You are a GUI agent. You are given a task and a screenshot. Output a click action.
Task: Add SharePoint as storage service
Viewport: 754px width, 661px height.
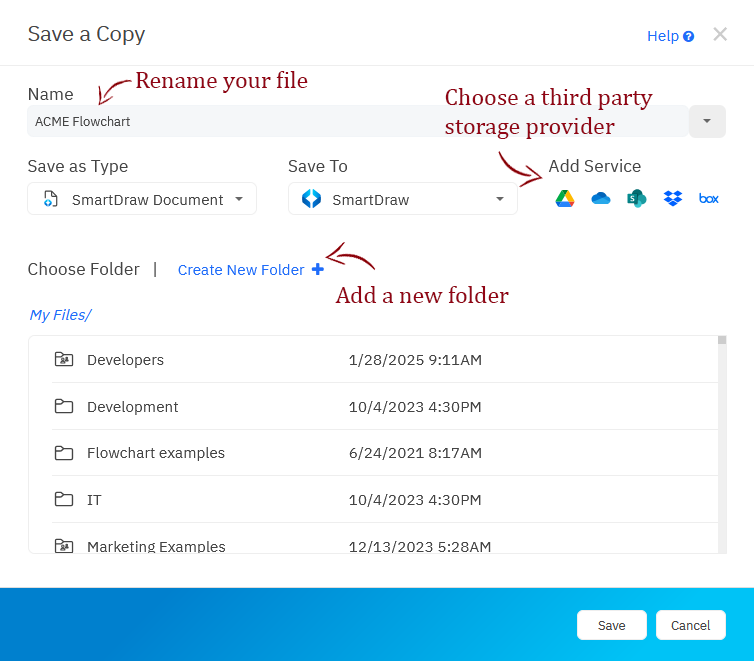click(637, 199)
